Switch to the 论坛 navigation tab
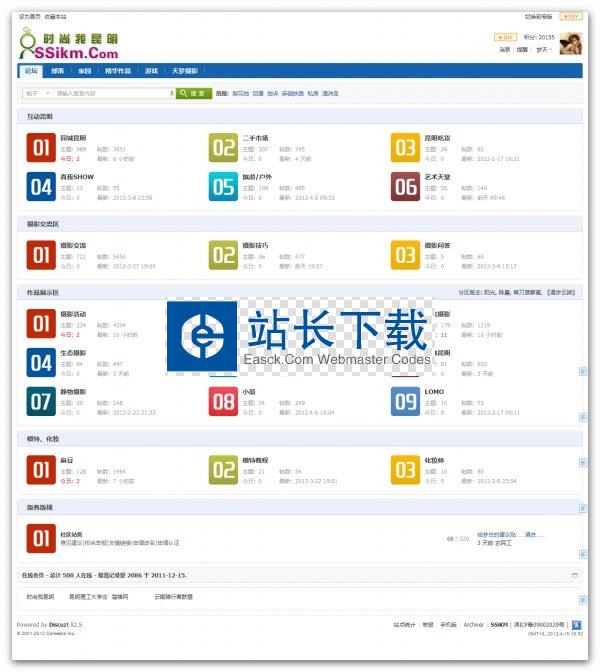 pos(31,71)
